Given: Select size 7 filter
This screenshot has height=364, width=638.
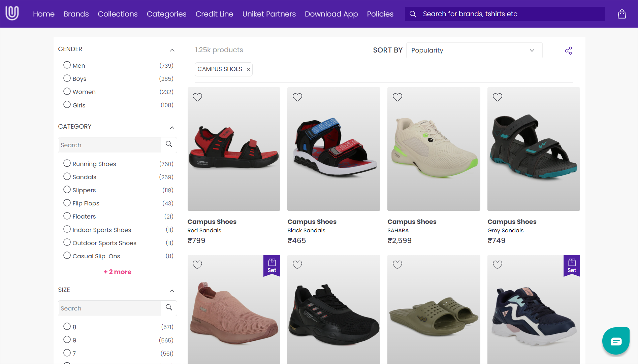Looking at the screenshot, I should [x=67, y=353].
